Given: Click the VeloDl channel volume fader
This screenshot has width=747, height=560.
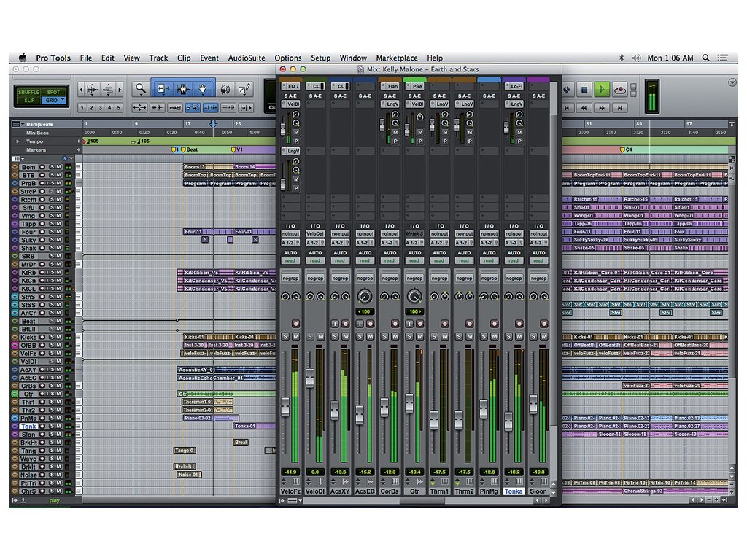Looking at the screenshot, I should [309, 378].
